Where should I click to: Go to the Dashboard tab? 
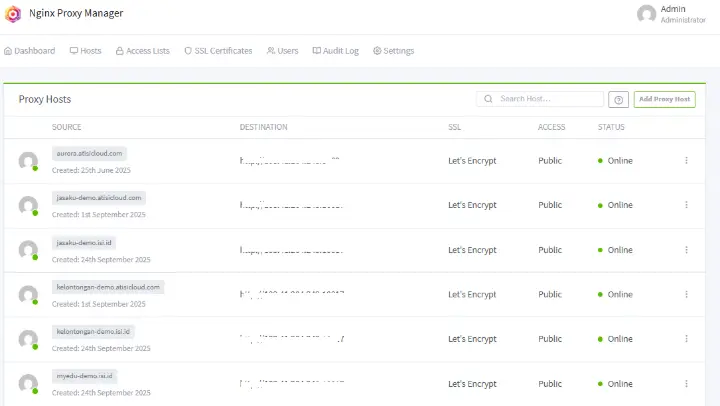click(30, 51)
